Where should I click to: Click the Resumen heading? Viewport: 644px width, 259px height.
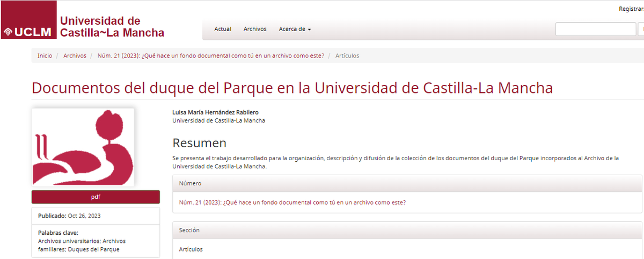199,143
